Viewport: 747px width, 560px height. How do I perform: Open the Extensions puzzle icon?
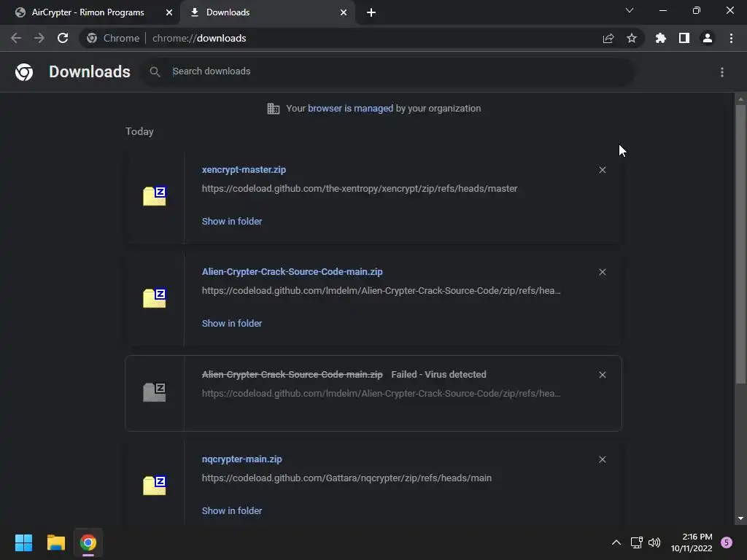click(x=661, y=38)
